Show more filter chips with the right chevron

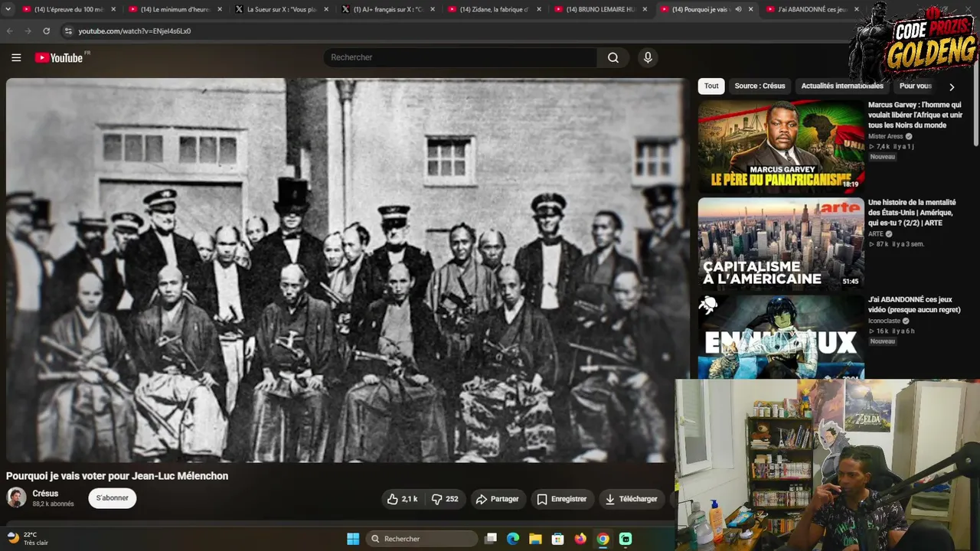pos(952,87)
